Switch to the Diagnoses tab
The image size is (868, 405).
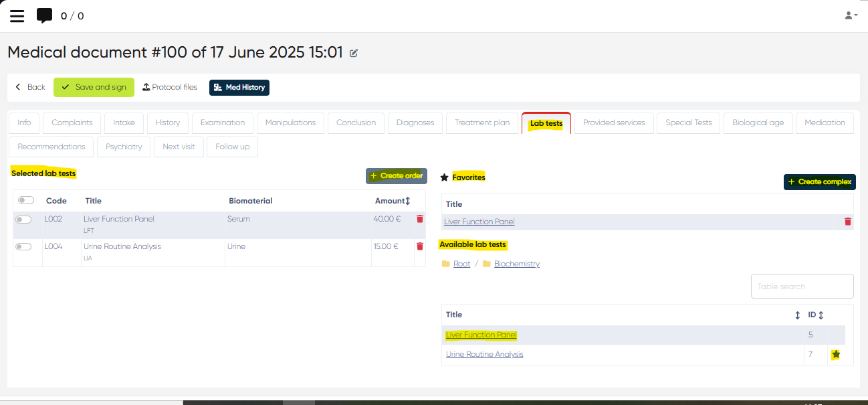click(415, 123)
